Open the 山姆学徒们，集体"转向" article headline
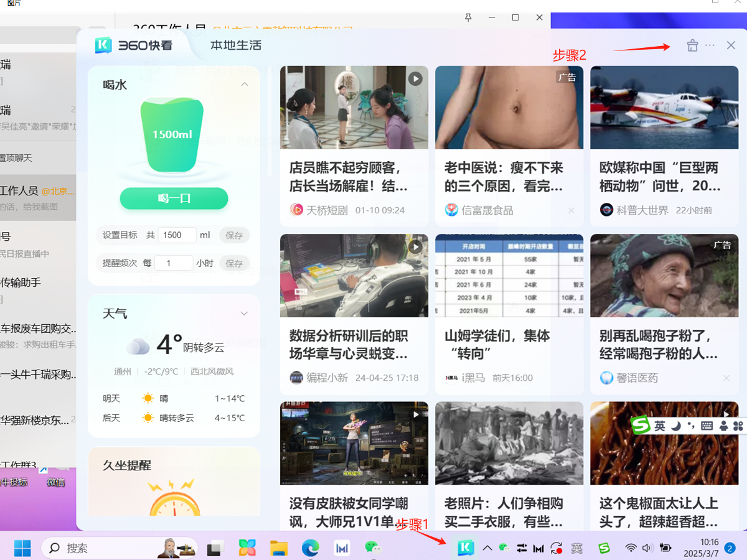747x560 pixels. click(497, 345)
